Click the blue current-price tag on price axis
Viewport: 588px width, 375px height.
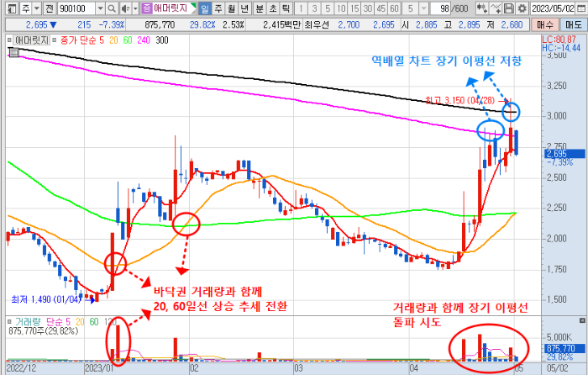tap(564, 154)
